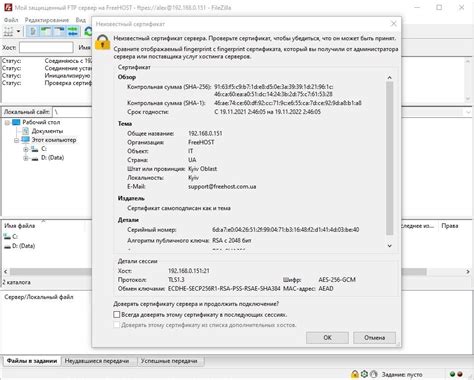
Task: Click the file list scroll left arrow
Action: click(5, 272)
